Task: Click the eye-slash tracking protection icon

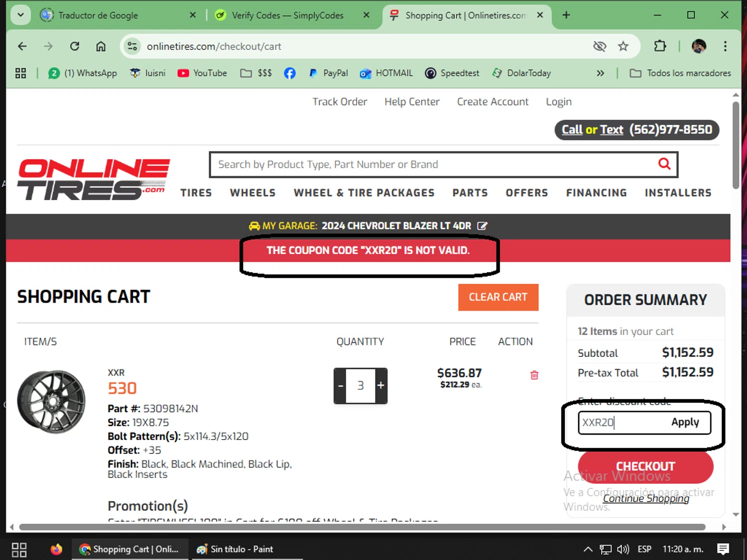Action: (600, 46)
